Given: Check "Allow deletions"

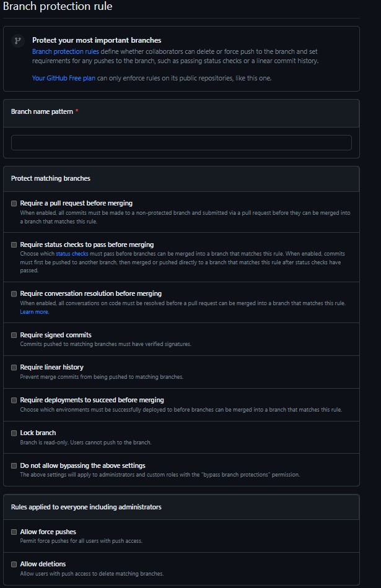Looking at the screenshot, I should click(14, 564).
